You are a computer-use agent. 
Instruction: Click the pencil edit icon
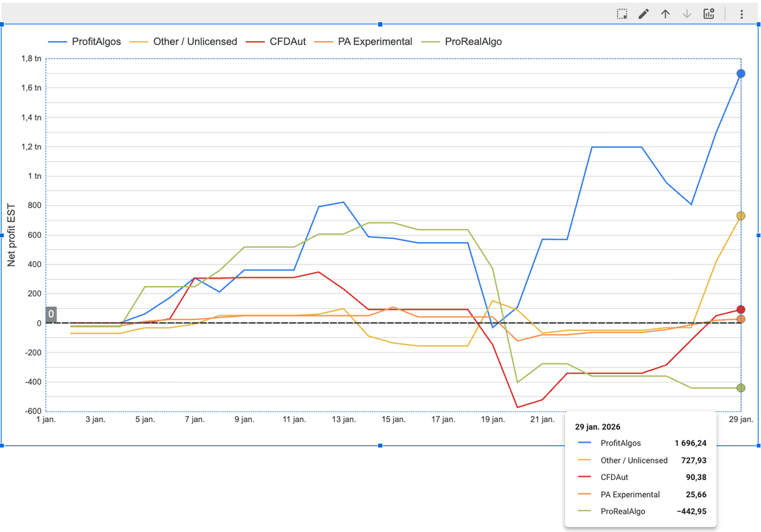pos(644,13)
